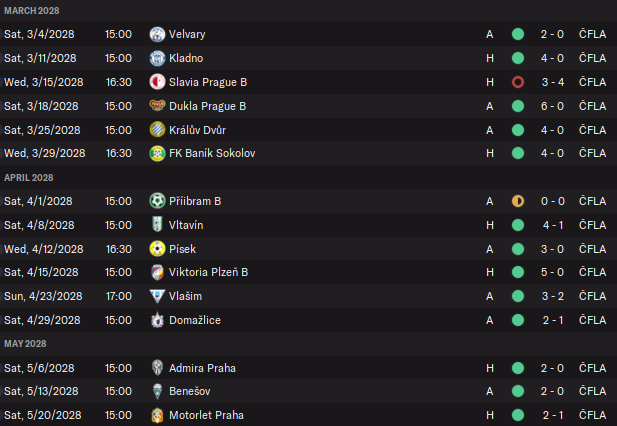Click the red loss indicator for Slavia Prague B
Screen dimensions: 617x426
pyautogui.click(x=518, y=82)
